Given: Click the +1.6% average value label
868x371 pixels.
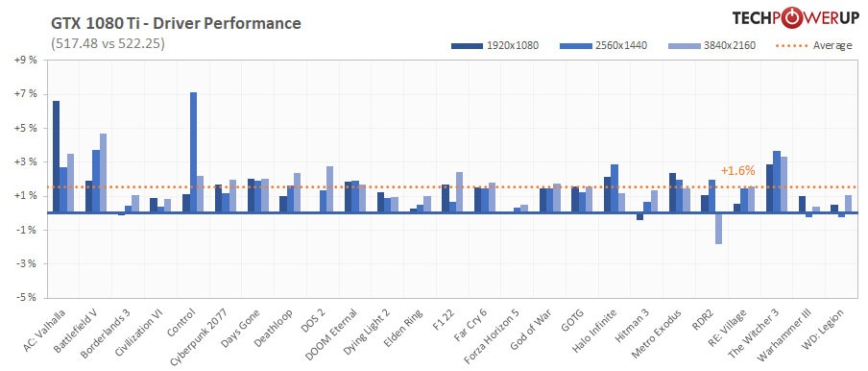Looking at the screenshot, I should tap(738, 171).
